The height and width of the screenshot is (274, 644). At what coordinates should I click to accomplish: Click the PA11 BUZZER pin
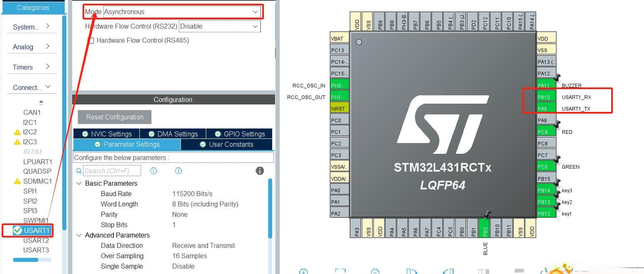click(x=546, y=85)
